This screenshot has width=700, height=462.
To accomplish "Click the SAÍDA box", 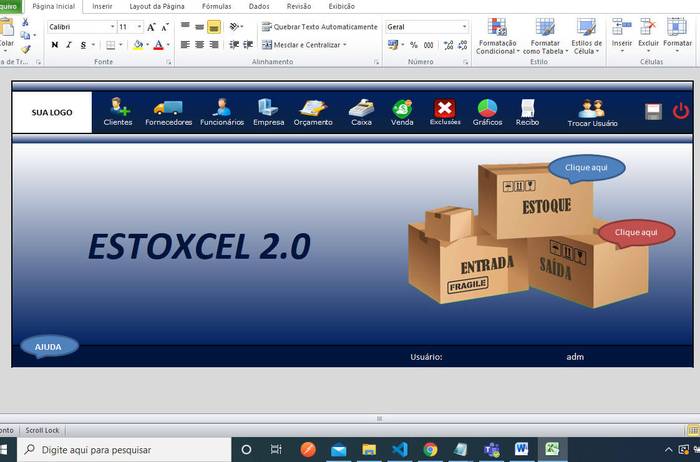I will 587,270.
